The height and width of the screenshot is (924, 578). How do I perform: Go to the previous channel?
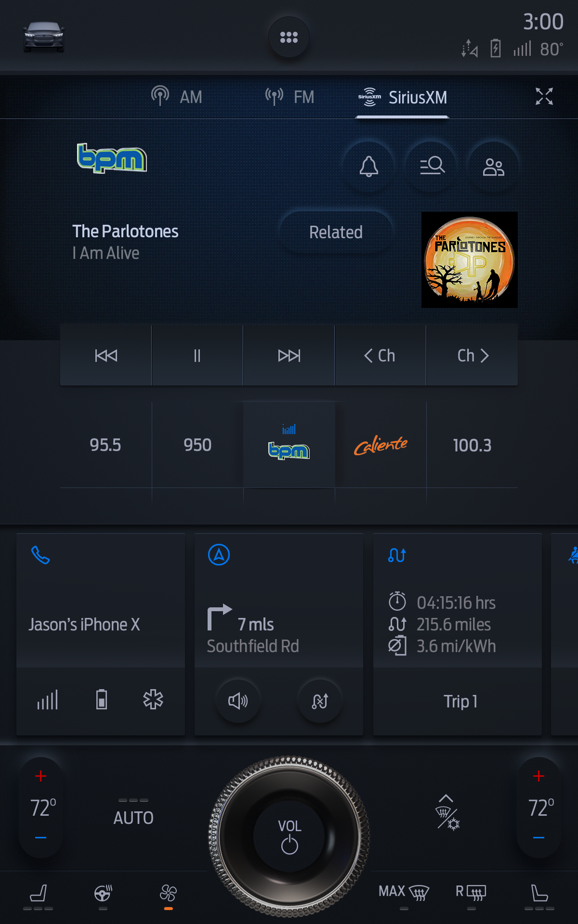(381, 356)
